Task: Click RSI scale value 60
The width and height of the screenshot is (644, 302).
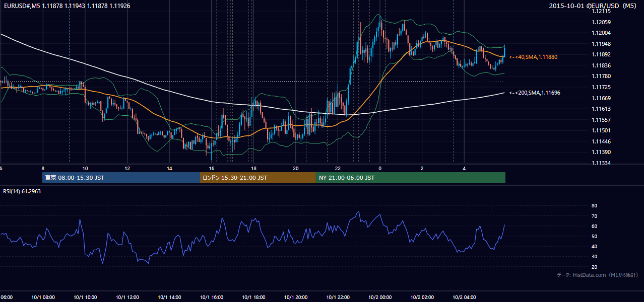Action: 594,226
